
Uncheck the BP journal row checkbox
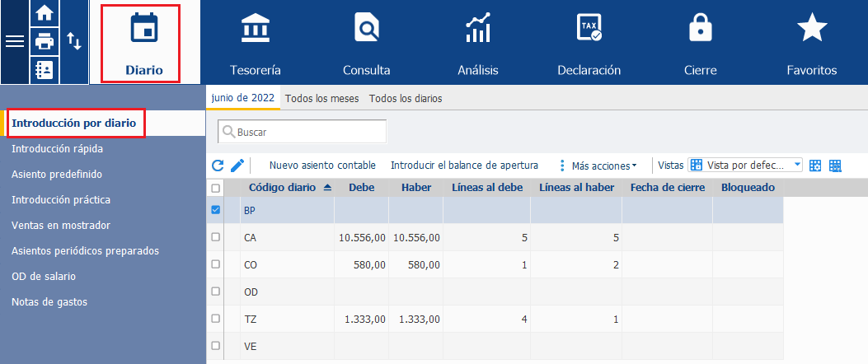point(216,210)
